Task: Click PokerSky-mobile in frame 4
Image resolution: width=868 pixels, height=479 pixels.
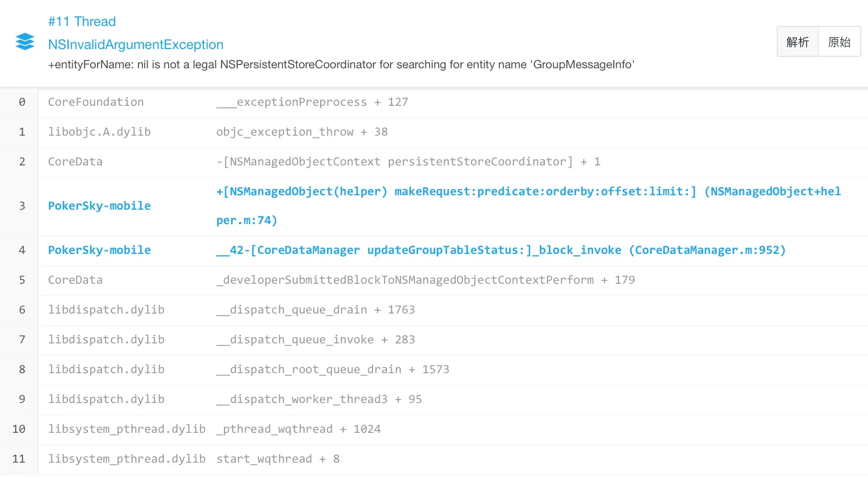Action: [x=99, y=250]
